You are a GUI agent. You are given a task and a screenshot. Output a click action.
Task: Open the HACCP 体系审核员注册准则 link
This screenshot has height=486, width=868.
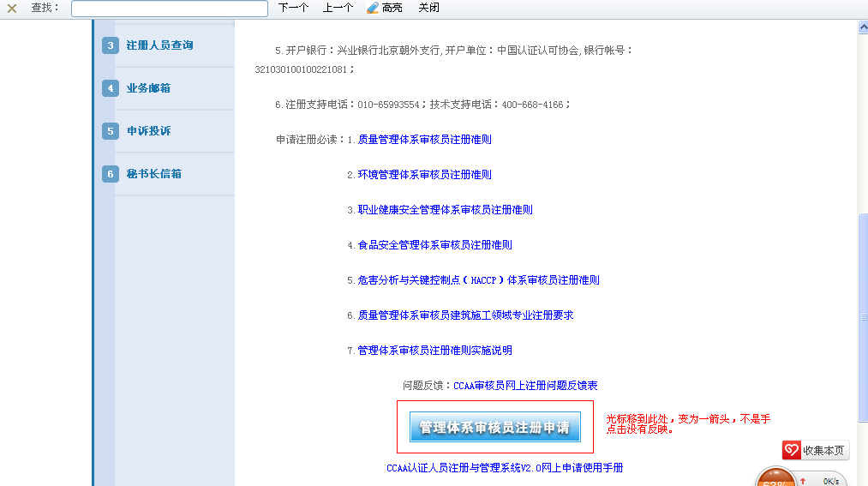pyautogui.click(x=478, y=280)
